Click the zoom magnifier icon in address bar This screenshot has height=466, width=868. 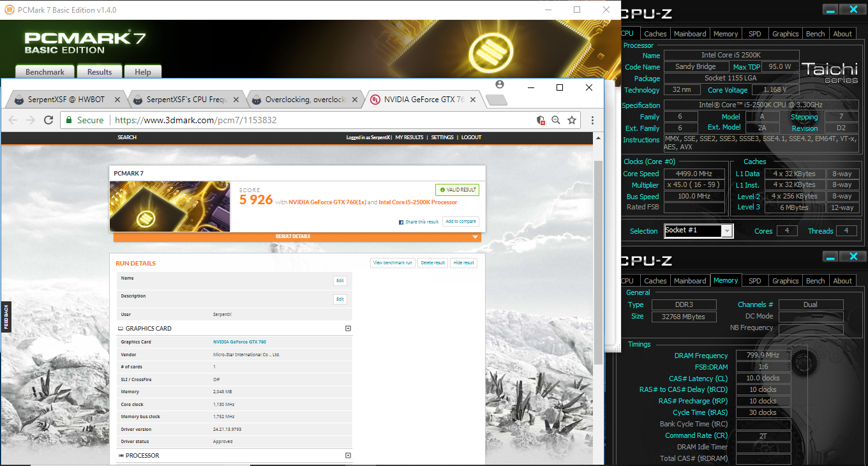(556, 120)
